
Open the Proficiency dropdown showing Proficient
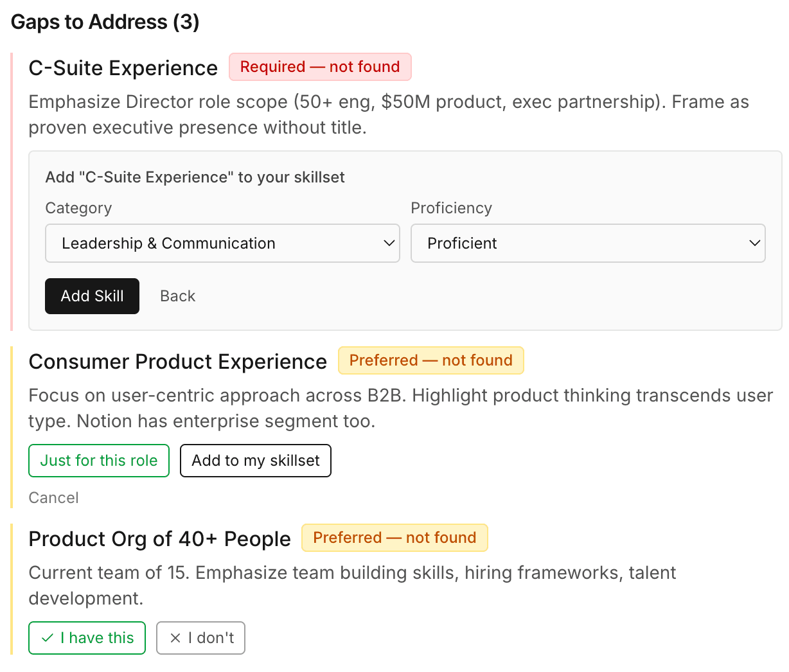tap(588, 243)
